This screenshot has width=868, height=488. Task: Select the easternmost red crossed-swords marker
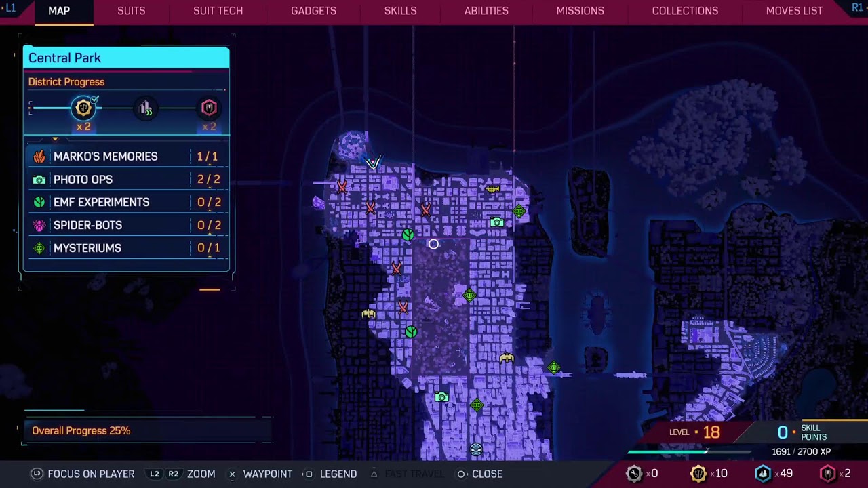425,209
